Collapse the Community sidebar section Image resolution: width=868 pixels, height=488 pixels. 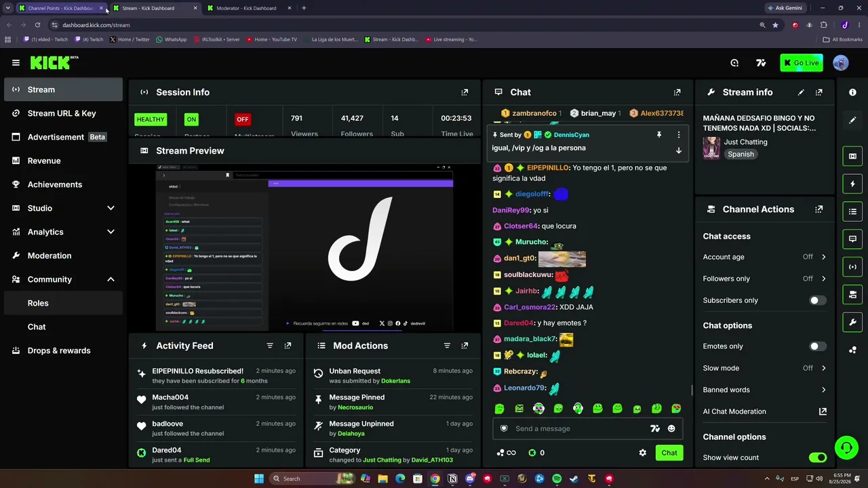coord(111,279)
